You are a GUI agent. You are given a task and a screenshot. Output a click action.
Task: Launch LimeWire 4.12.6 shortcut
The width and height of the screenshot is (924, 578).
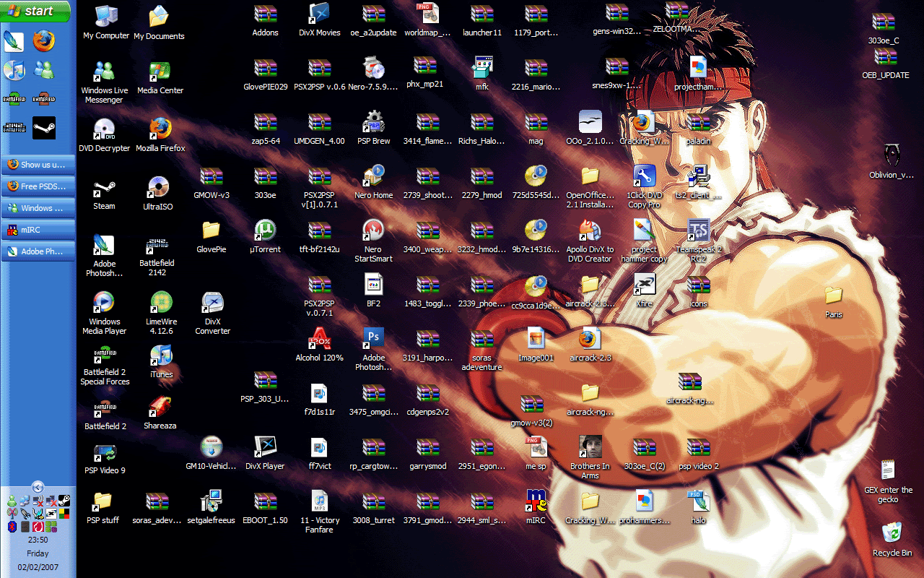pos(160,313)
